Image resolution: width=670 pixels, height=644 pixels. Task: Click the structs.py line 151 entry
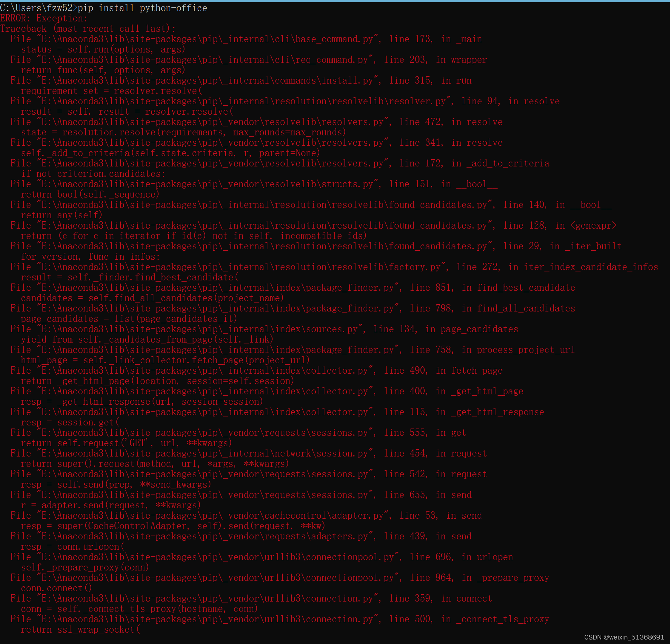(254, 184)
